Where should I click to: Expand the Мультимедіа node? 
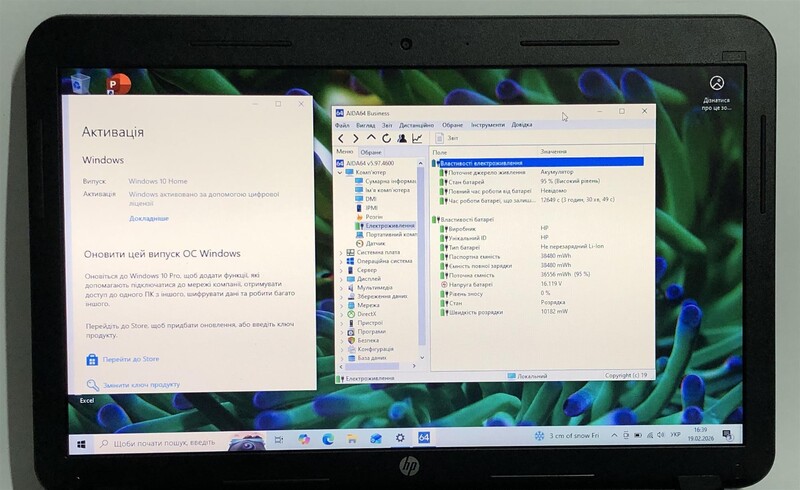341,288
